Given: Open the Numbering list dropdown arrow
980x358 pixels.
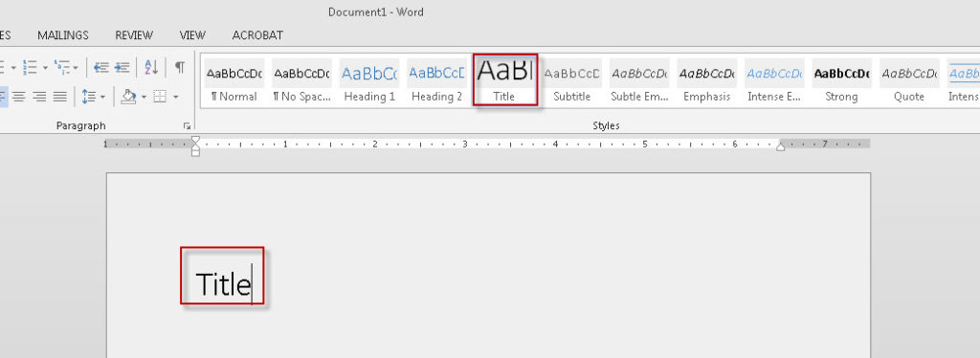Looking at the screenshot, I should [45, 67].
